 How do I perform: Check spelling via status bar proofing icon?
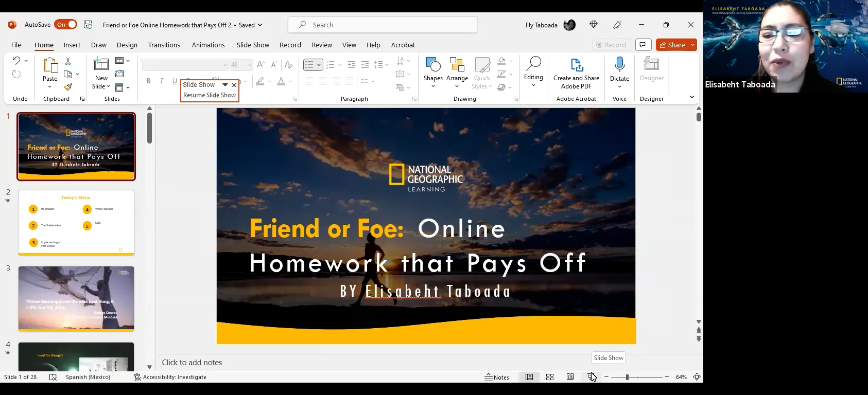[53, 377]
